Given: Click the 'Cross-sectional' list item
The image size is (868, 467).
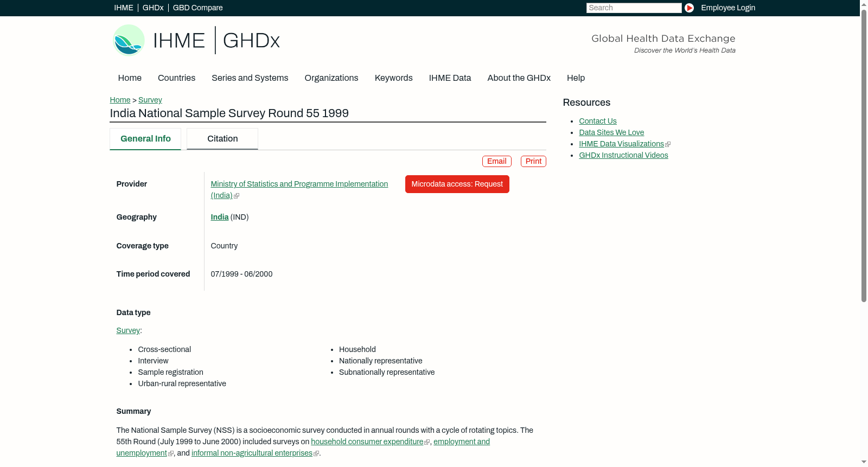Looking at the screenshot, I should pos(164,349).
